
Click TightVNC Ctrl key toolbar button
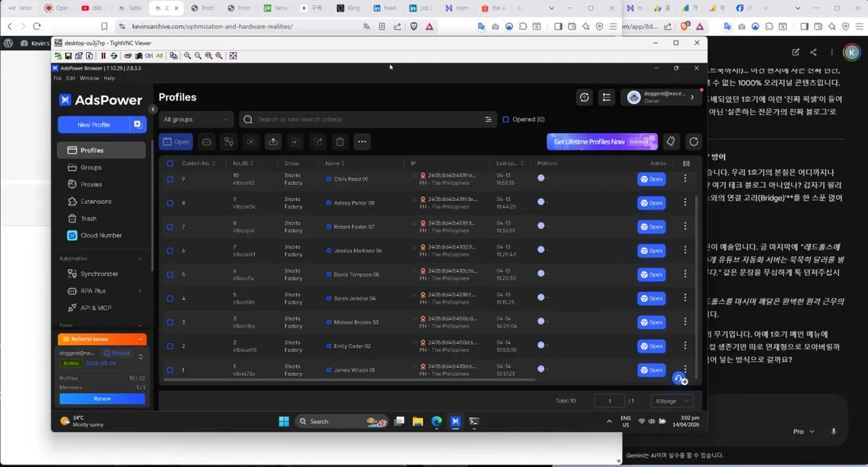149,56
